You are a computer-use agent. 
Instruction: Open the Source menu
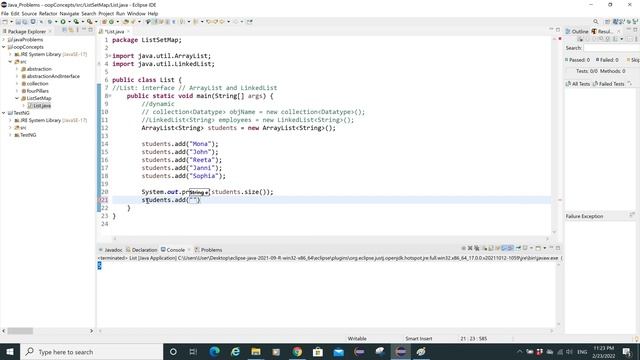[x=29, y=13]
